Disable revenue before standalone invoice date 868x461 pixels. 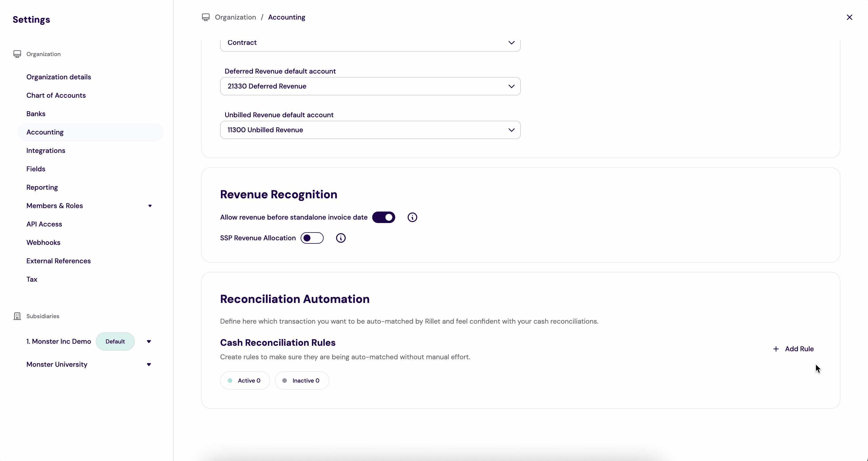[x=383, y=217]
